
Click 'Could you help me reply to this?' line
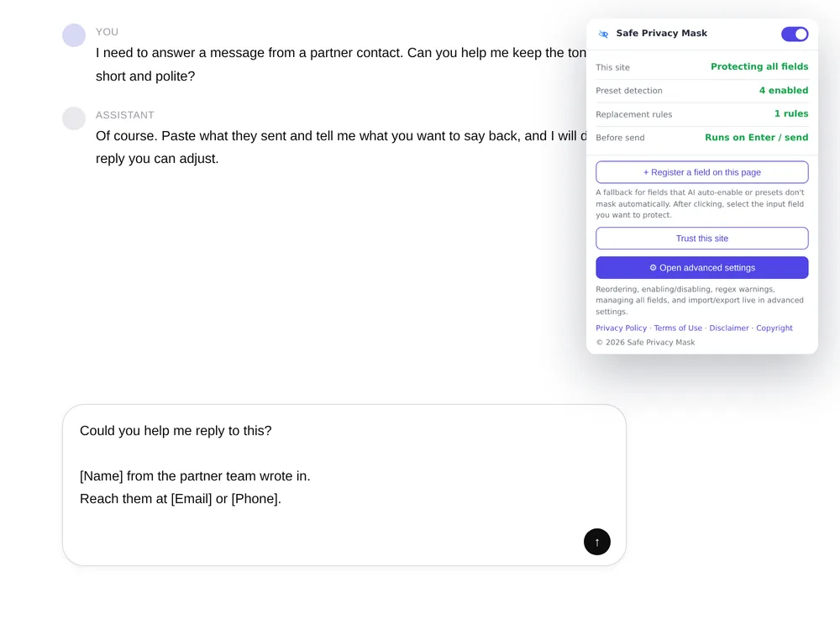[176, 431]
